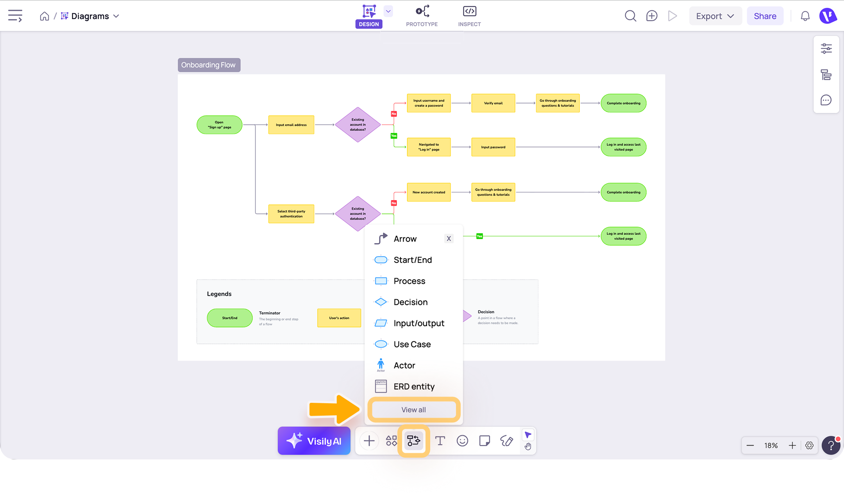The image size is (844, 504).
Task: Select the Start/End legend shape
Action: (x=230, y=318)
